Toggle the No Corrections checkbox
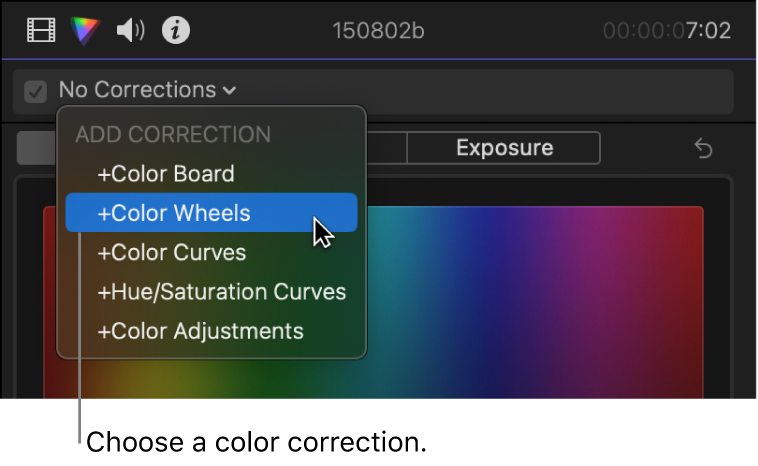 (36, 91)
